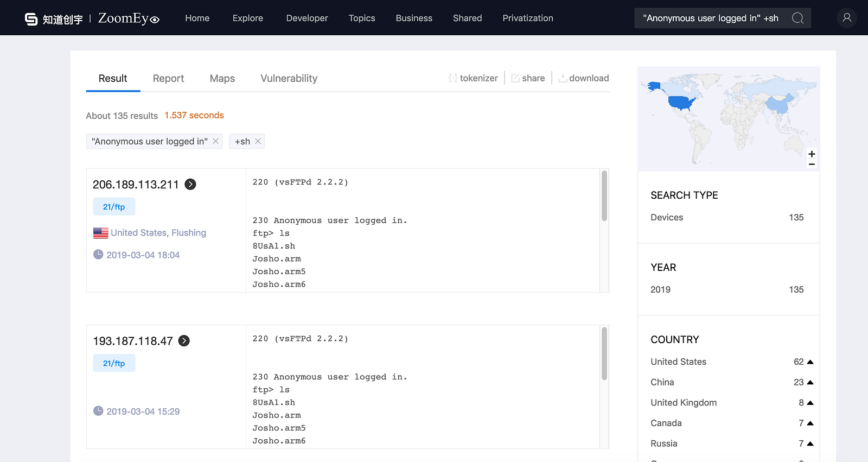Open details arrow for 206.189.113.211

190,184
